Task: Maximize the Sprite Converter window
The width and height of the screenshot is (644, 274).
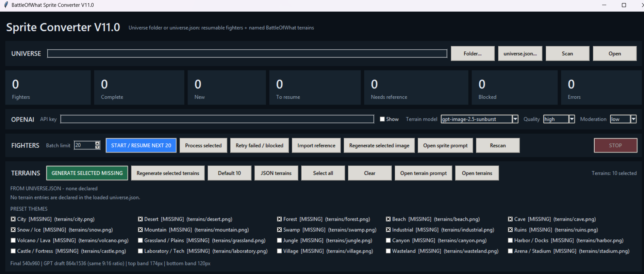Action: [x=624, y=5]
